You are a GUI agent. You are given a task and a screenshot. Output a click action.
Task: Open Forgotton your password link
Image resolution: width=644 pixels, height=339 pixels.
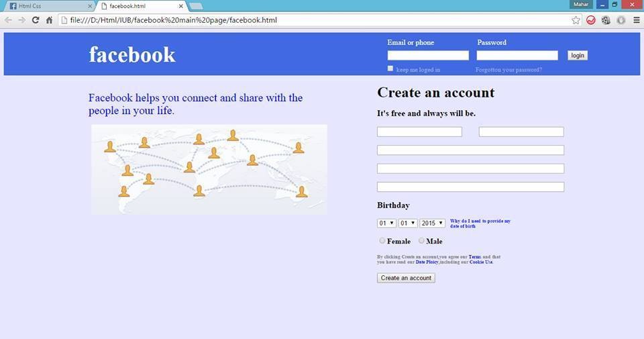pos(508,70)
